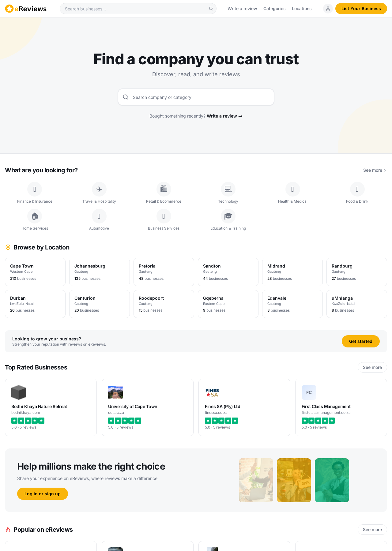392x551 pixels.
Task: Click the Get started button
Action: (x=361, y=341)
